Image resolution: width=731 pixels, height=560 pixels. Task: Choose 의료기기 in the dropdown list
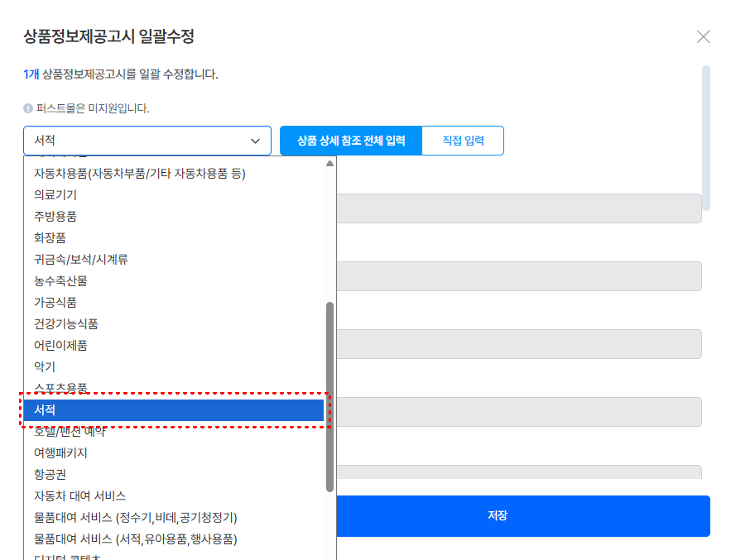click(55, 195)
